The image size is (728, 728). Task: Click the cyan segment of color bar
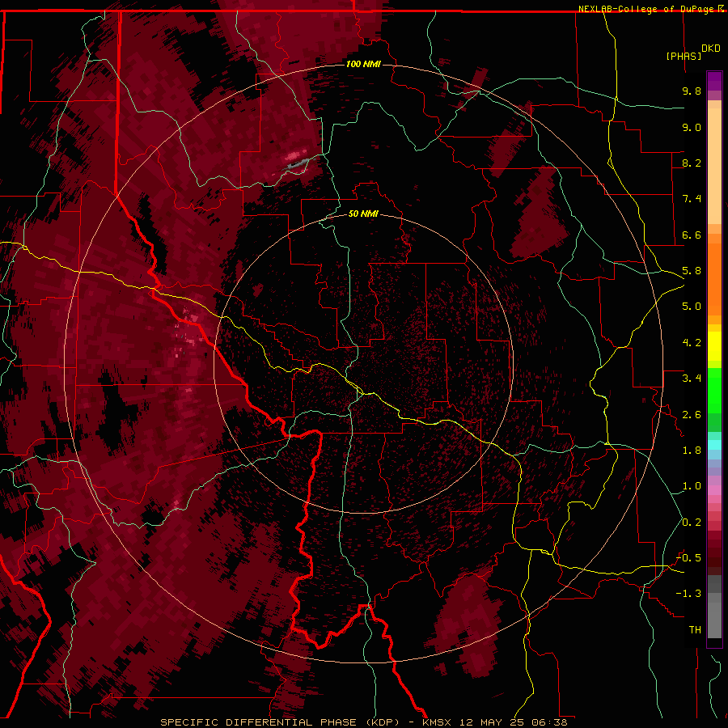pyautogui.click(x=714, y=445)
